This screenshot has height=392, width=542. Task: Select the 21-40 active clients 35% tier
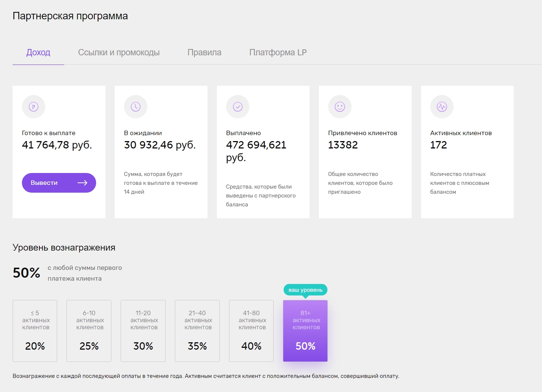pos(197,331)
